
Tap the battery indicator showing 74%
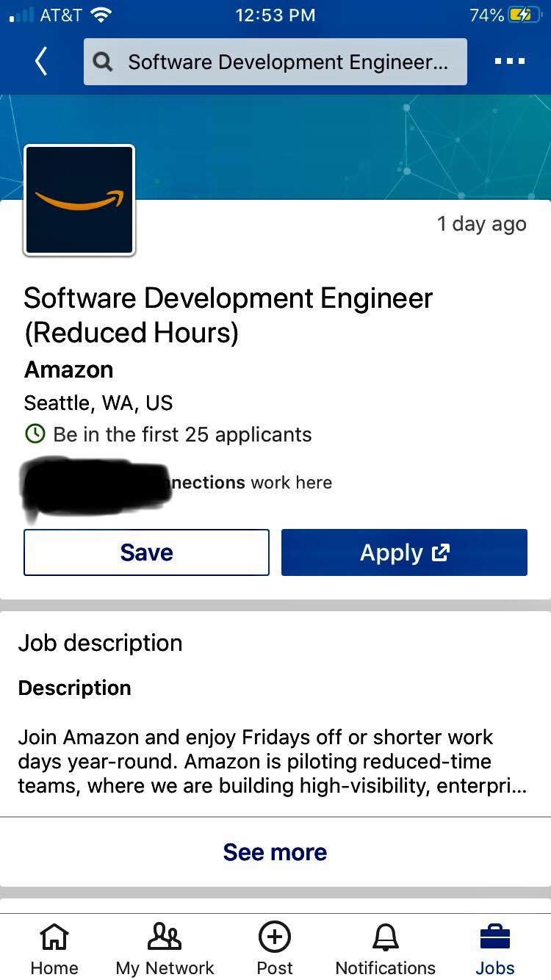[x=514, y=15]
